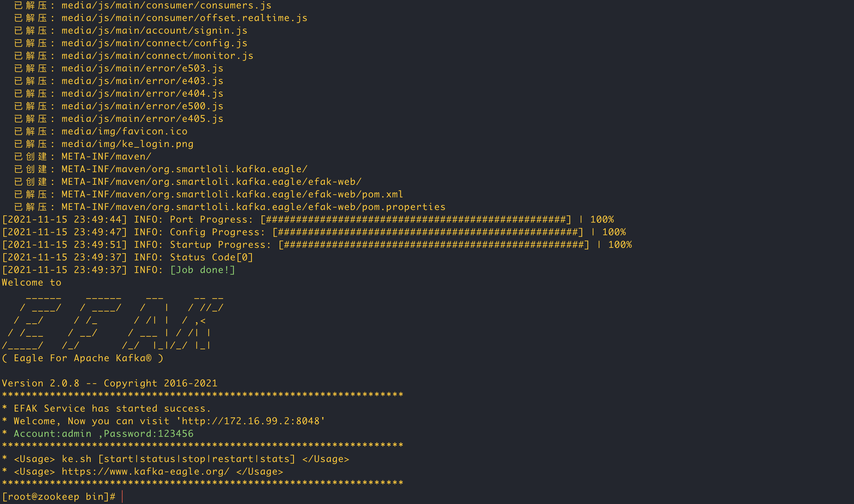This screenshot has width=854, height=504.
Task: Click the offset.realtime.js file line
Action: pyautogui.click(x=160, y=18)
